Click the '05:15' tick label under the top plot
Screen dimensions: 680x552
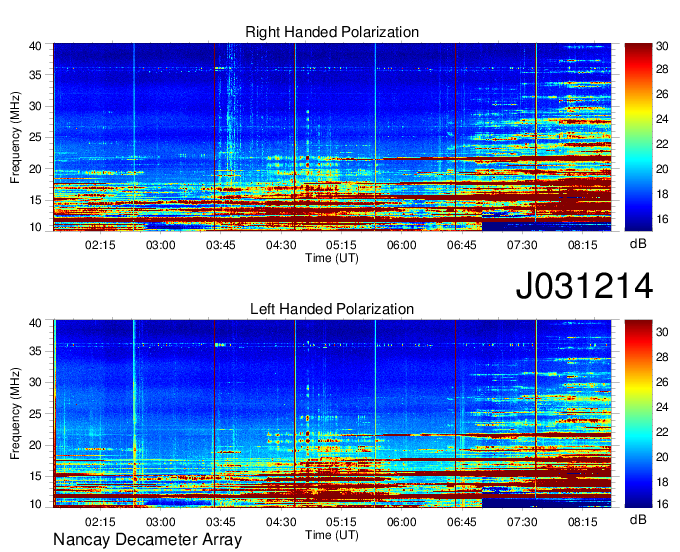[341, 245]
